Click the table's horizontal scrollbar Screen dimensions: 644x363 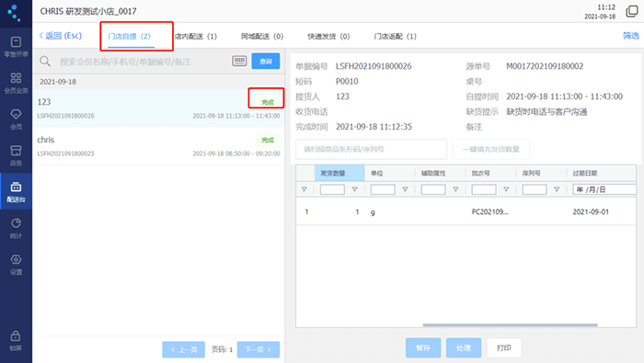[x=510, y=324]
